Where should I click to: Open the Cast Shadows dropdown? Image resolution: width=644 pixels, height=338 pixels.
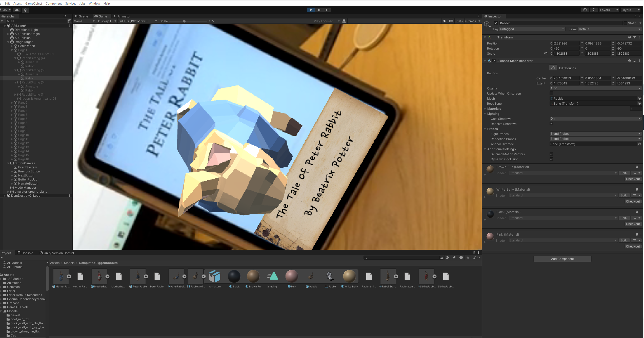click(x=595, y=119)
